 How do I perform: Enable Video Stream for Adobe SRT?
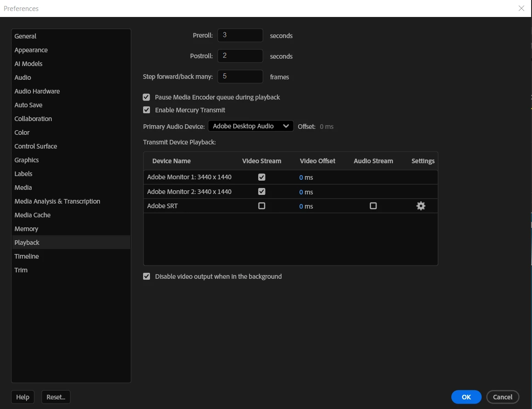(x=261, y=206)
